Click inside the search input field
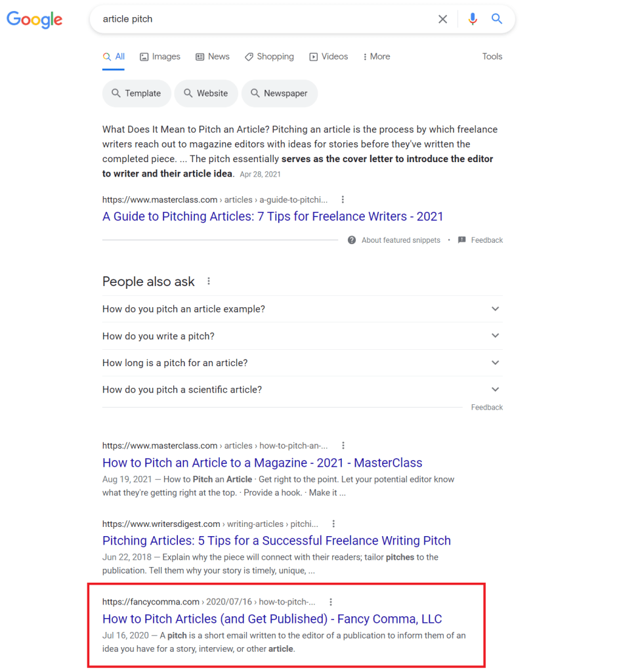 [263, 19]
